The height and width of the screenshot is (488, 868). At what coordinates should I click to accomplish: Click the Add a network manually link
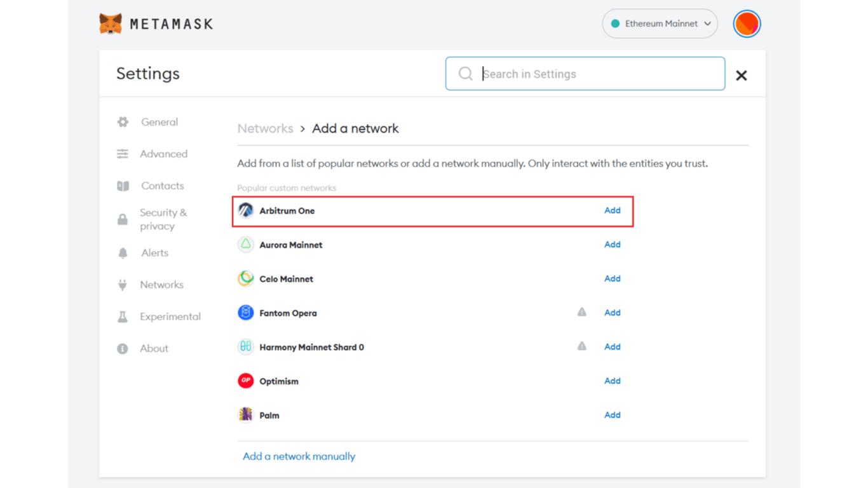pos(298,456)
